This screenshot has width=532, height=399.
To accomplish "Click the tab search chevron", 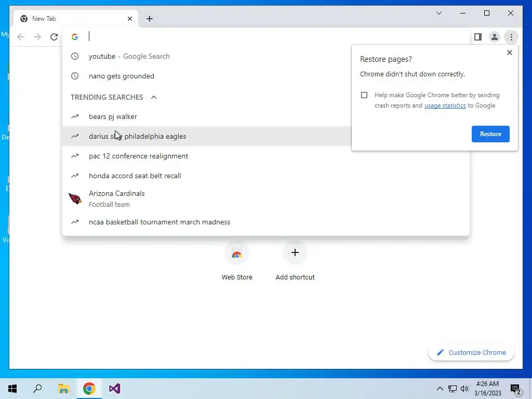I will tap(438, 13).
